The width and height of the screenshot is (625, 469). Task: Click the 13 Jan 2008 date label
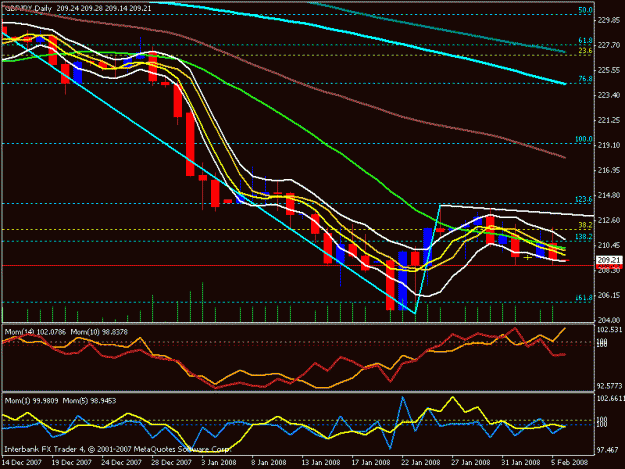(x=320, y=463)
